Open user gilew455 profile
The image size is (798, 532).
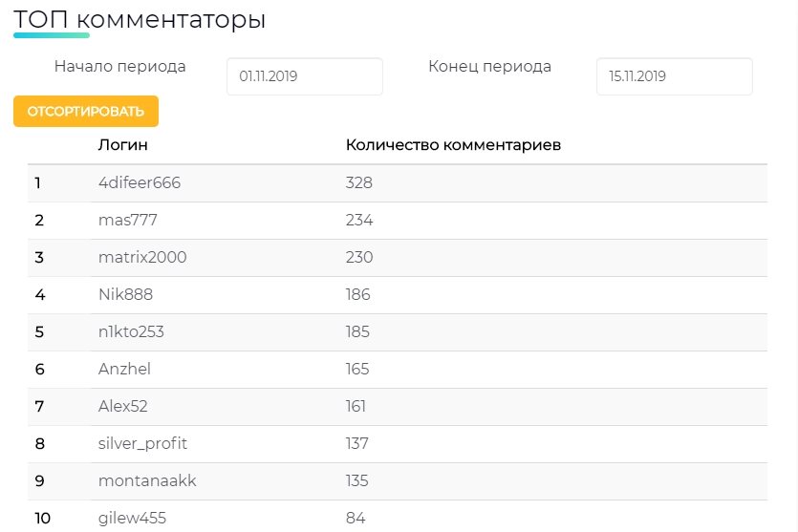click(132, 519)
